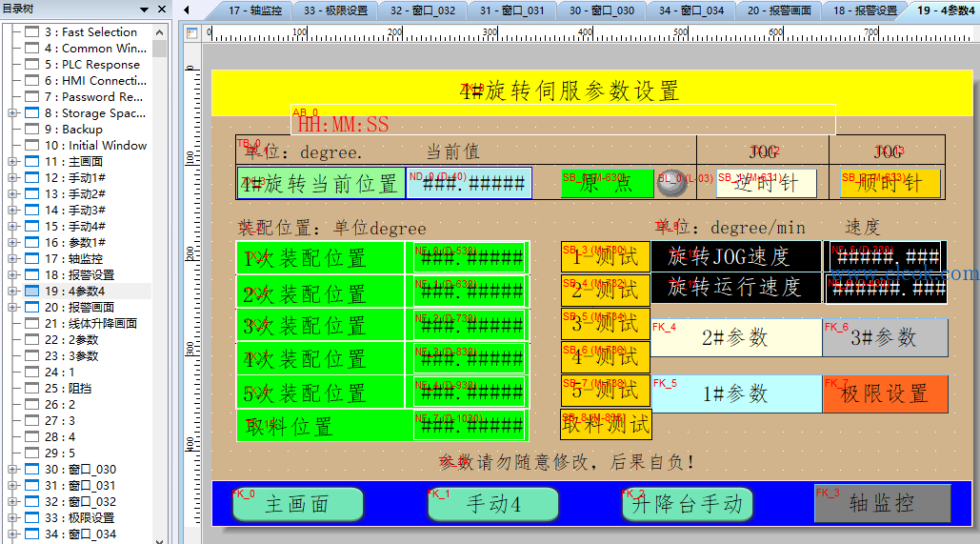The width and height of the screenshot is (980, 544).
Task: Expand tree node 12 : 手动1#
Action: click(x=12, y=177)
